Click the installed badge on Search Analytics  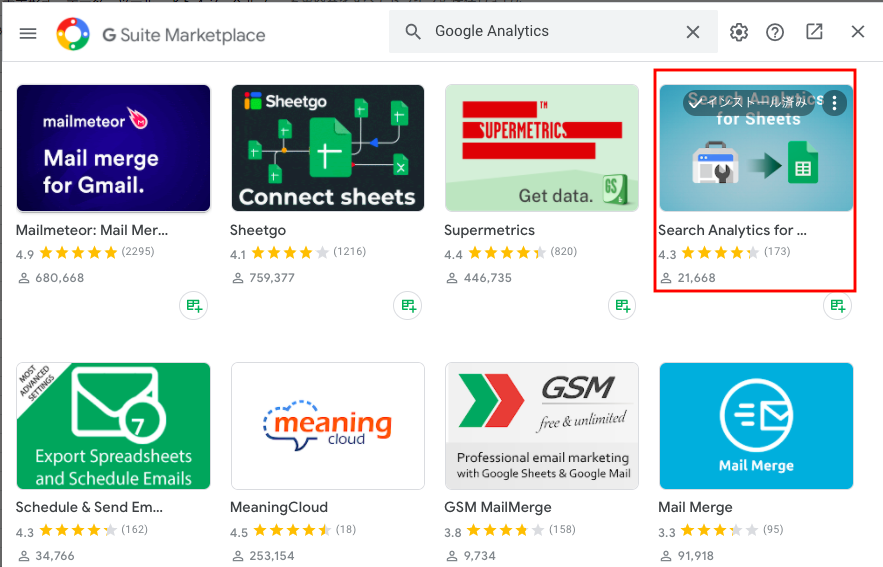point(748,102)
